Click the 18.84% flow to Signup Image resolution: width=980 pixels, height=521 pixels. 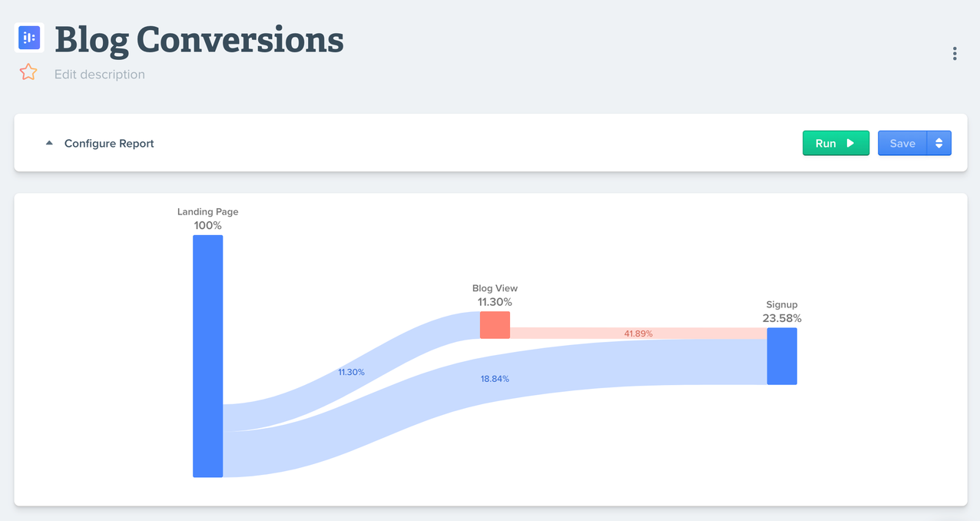[495, 379]
